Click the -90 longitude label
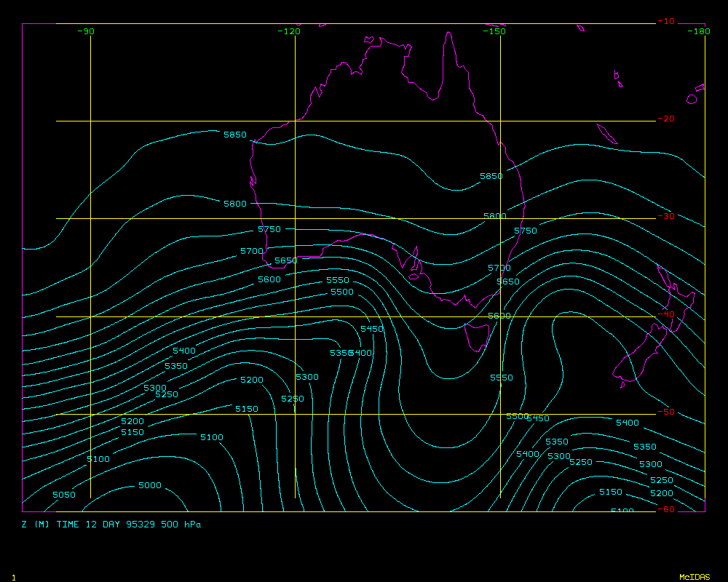728x582 pixels. pyautogui.click(x=86, y=31)
